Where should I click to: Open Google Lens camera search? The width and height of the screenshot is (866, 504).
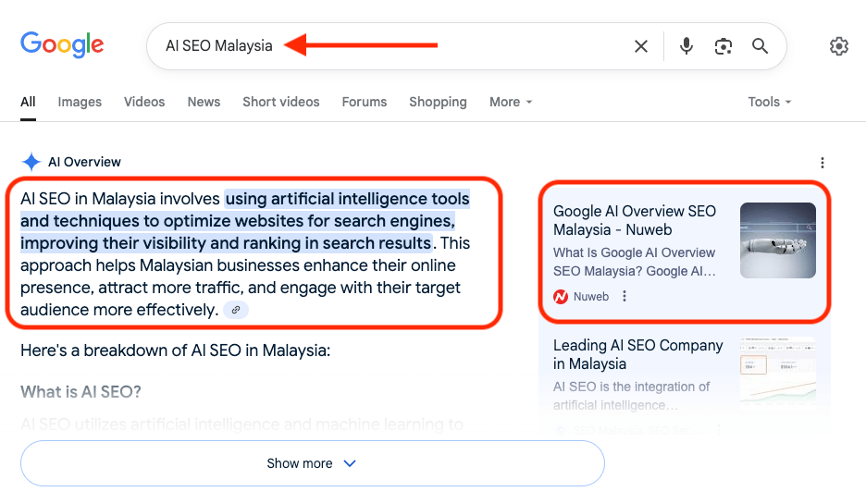pos(723,46)
